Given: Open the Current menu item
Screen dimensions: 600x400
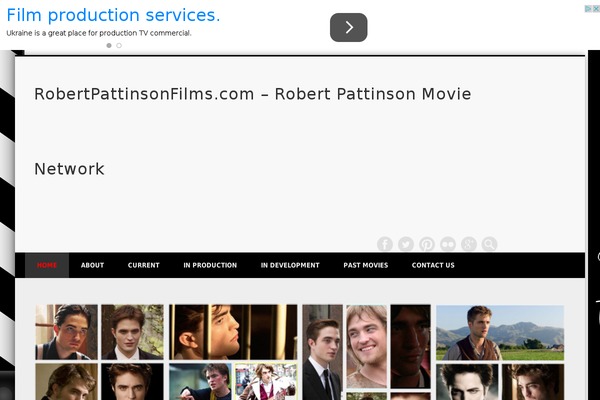Looking at the screenshot, I should pyautogui.click(x=143, y=265).
